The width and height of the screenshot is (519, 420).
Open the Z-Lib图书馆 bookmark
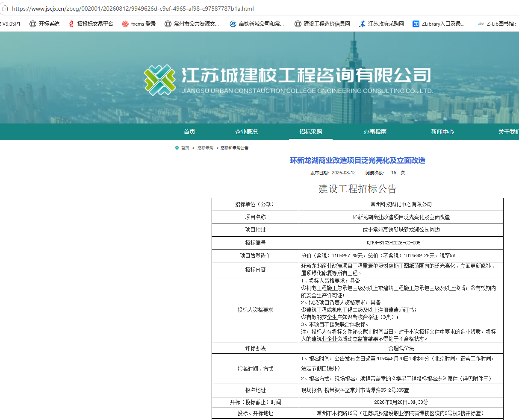496,24
